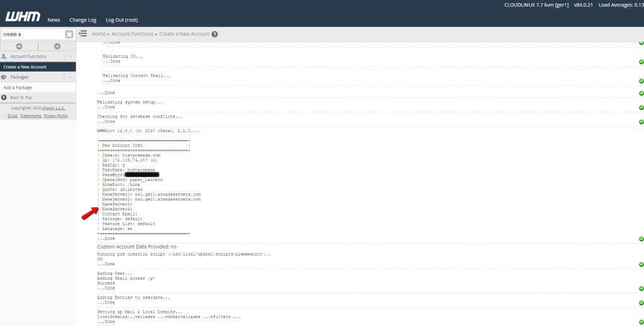Click green check beside Validating IP
The image size is (644, 326).
(641, 62)
